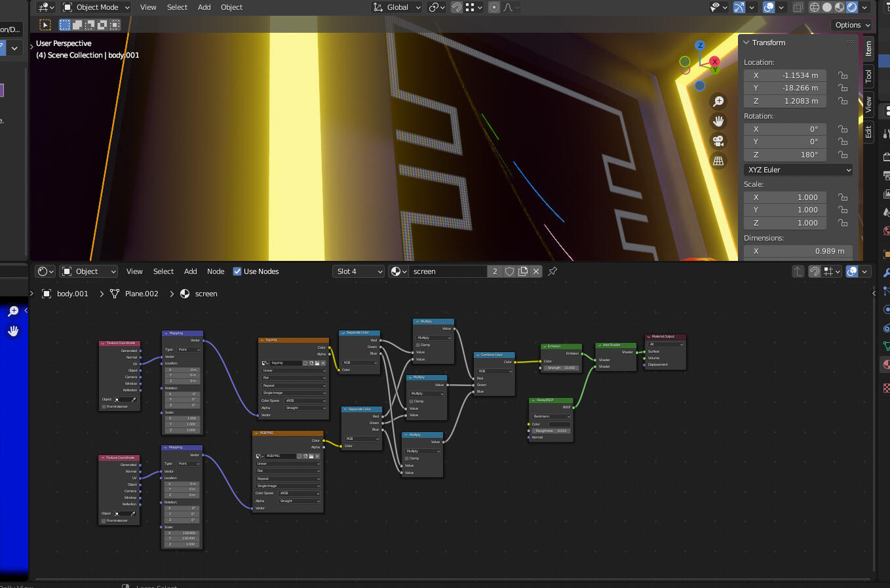The image size is (890, 588).
Task: Unlink the screen material with X icon
Action: [536, 271]
